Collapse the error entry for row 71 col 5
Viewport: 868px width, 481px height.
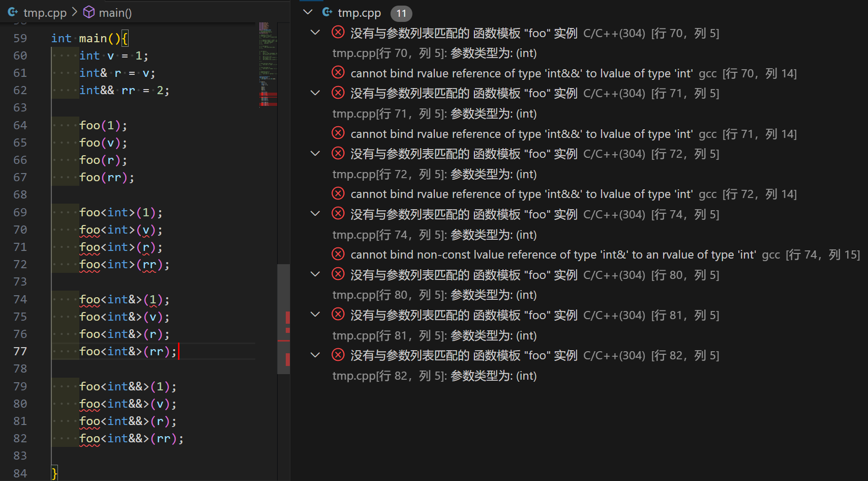click(315, 93)
